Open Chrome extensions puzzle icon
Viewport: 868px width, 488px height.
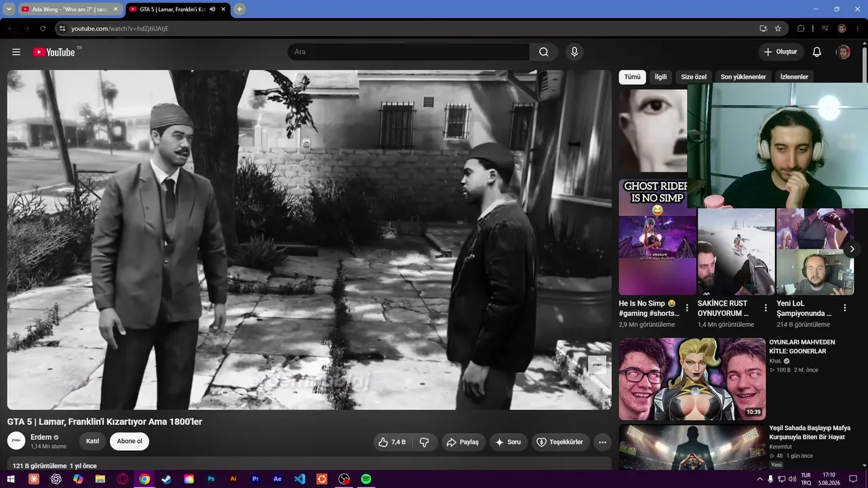click(801, 28)
